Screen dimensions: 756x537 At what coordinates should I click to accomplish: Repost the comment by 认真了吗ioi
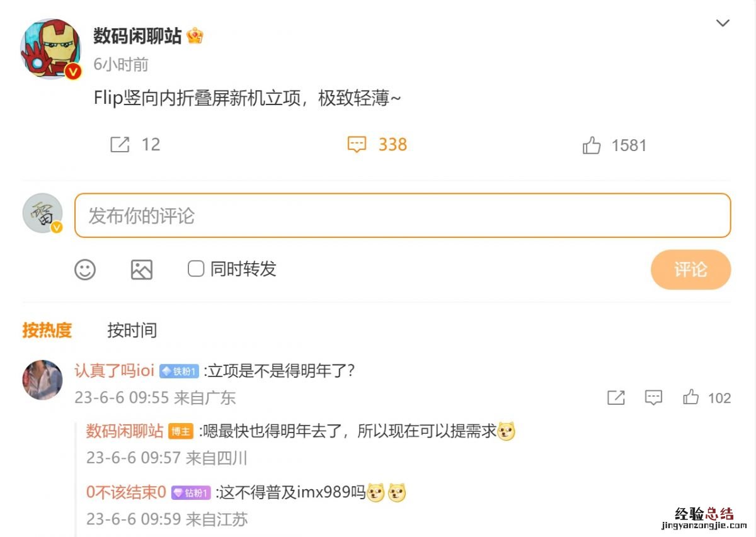616,397
